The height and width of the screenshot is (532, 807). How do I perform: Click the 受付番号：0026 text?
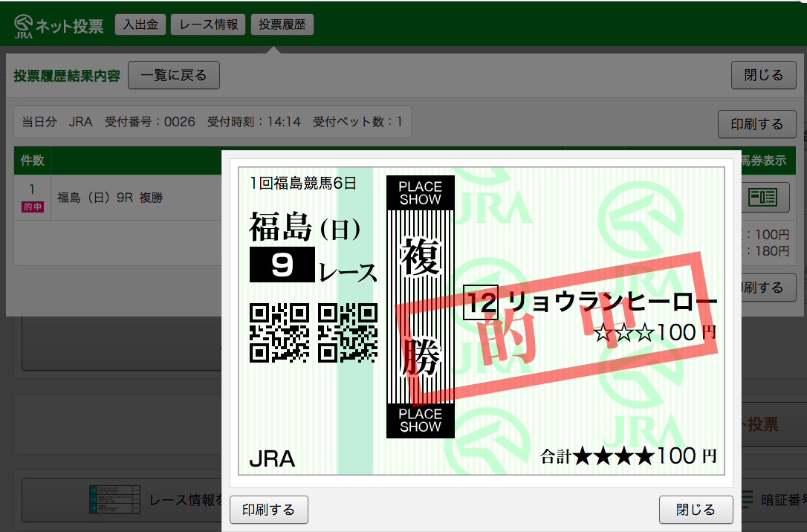(x=150, y=122)
